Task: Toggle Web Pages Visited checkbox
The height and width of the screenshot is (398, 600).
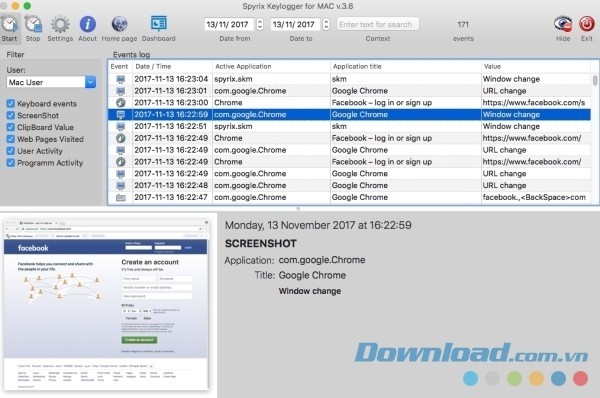Action: [x=11, y=139]
